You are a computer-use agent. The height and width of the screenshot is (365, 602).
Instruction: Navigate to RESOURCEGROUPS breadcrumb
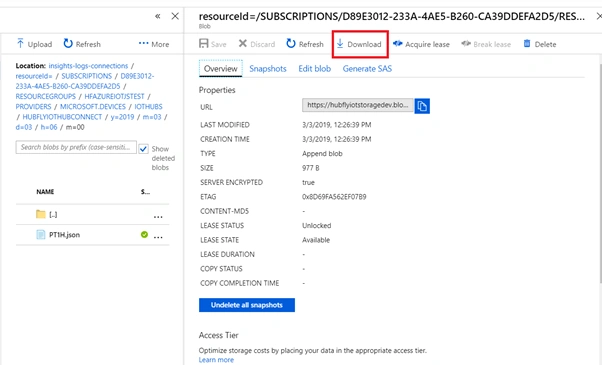click(x=46, y=96)
